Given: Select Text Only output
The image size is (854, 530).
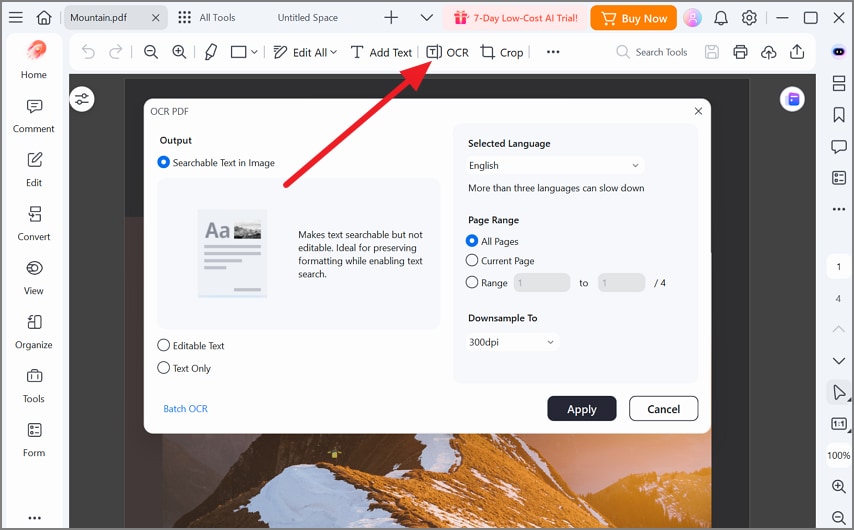Looking at the screenshot, I should click(184, 368).
